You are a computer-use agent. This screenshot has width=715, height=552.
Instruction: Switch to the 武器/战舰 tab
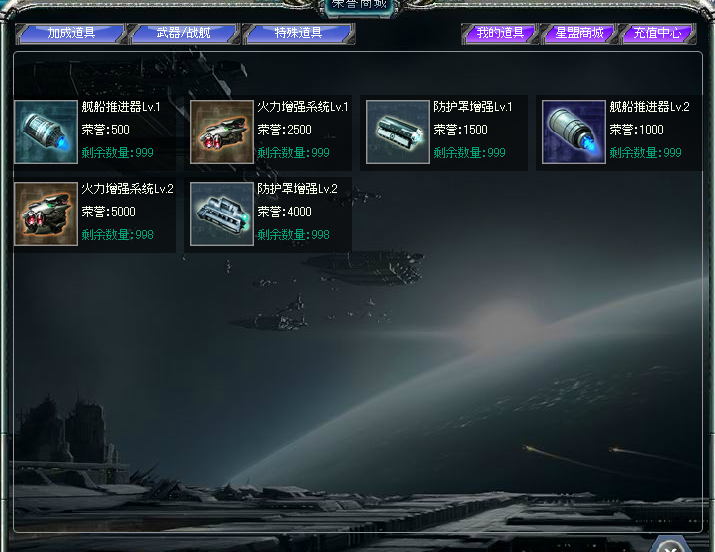pyautogui.click(x=184, y=33)
